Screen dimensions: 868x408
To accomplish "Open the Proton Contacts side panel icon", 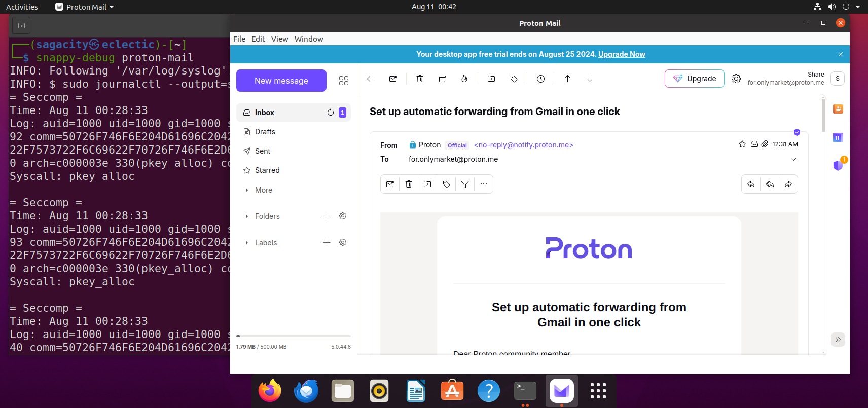I will (x=838, y=109).
